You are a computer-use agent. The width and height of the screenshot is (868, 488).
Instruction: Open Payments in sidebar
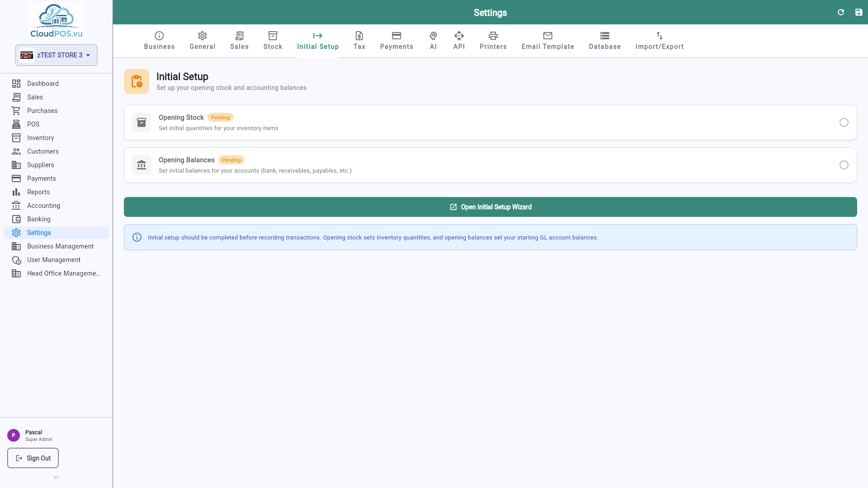pos(56,178)
